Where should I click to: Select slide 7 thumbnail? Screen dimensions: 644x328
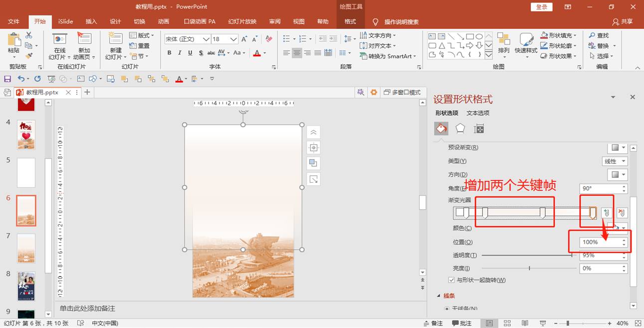click(x=26, y=248)
